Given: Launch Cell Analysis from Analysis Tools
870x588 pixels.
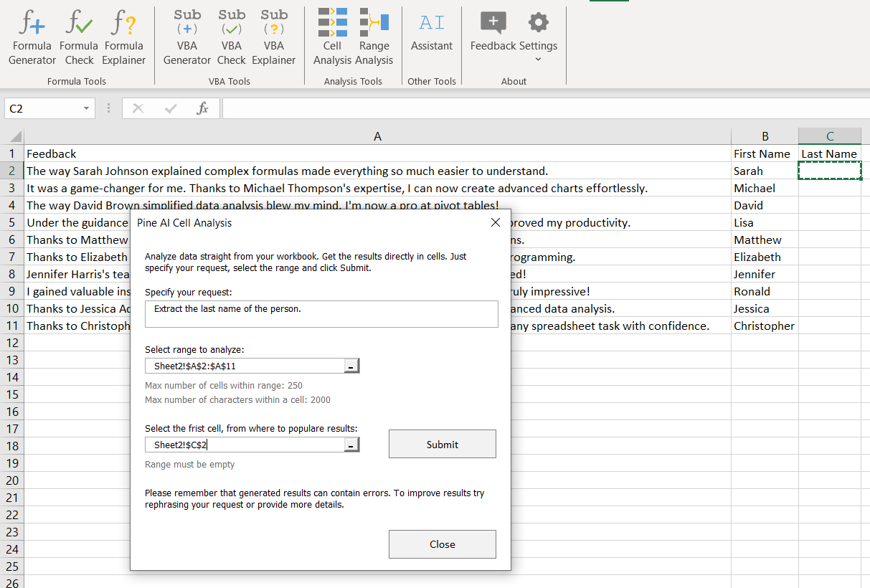Looking at the screenshot, I should 331,36.
